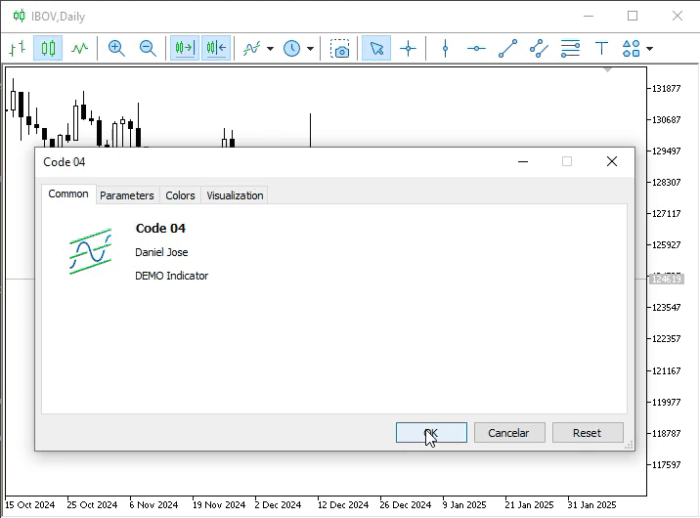Viewport: 700px width, 518px height.
Task: Expand the timeframe dropdown arrow
Action: (310, 48)
